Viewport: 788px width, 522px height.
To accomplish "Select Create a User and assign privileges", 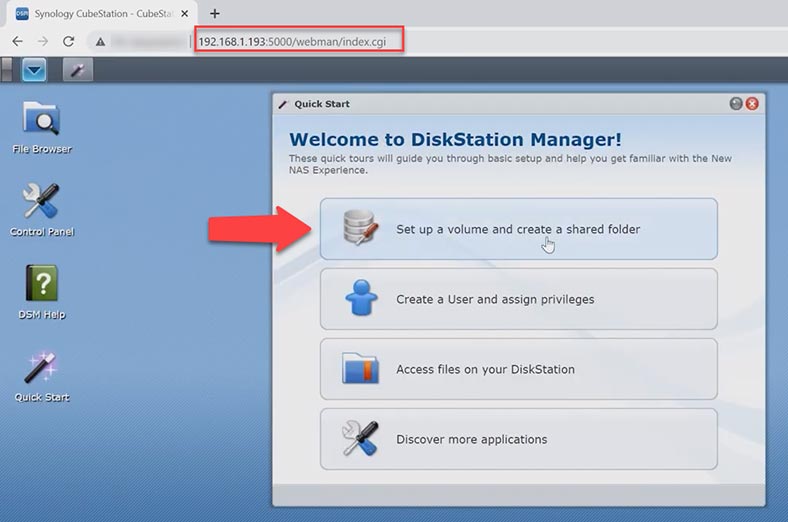I will pos(519,299).
